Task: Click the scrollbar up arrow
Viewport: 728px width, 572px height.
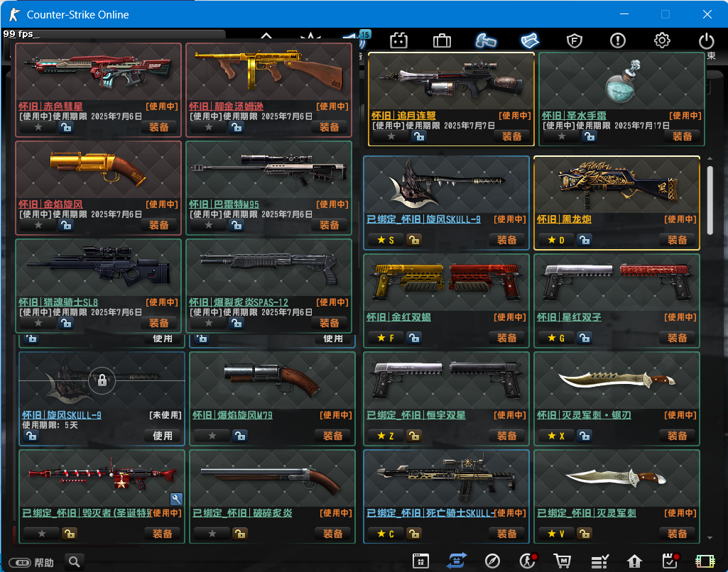Action: (x=710, y=159)
